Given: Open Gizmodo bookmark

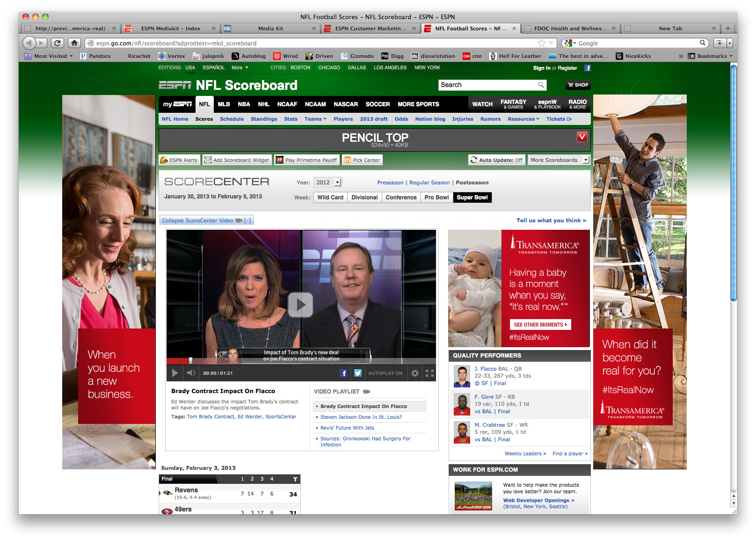Looking at the screenshot, I should (357, 56).
